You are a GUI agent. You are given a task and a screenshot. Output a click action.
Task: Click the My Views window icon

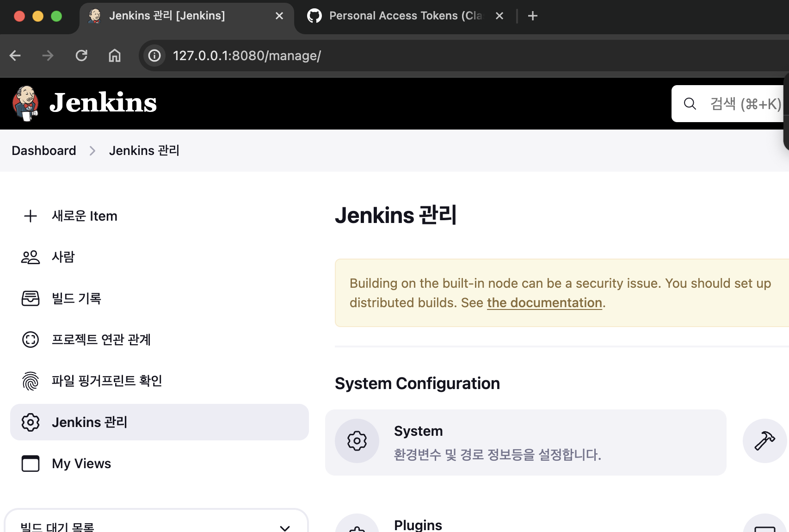point(31,464)
